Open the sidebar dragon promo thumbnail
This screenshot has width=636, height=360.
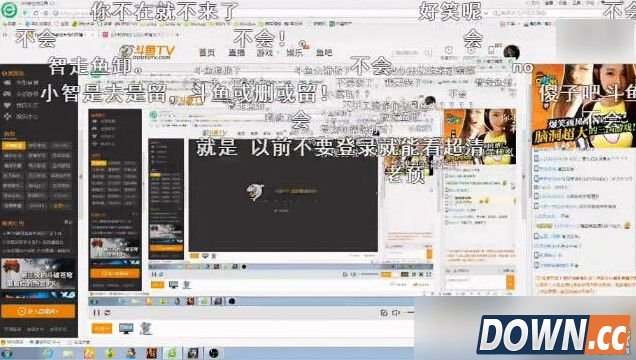pyautogui.click(x=38, y=274)
